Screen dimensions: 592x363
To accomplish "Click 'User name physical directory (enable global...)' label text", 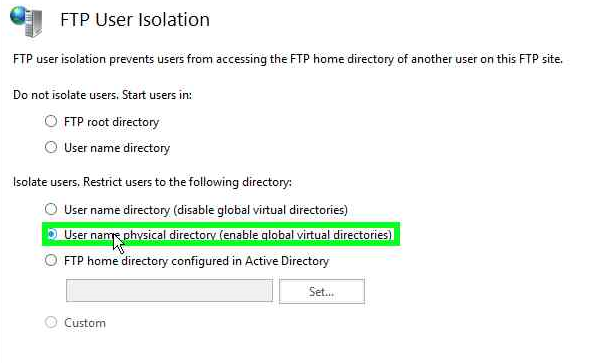I will coord(228,235).
